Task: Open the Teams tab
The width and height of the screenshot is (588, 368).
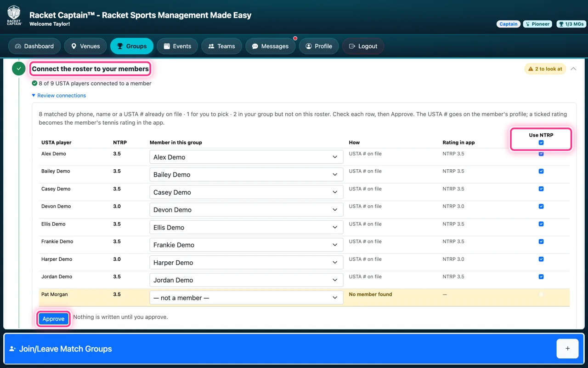Action: 222,46
